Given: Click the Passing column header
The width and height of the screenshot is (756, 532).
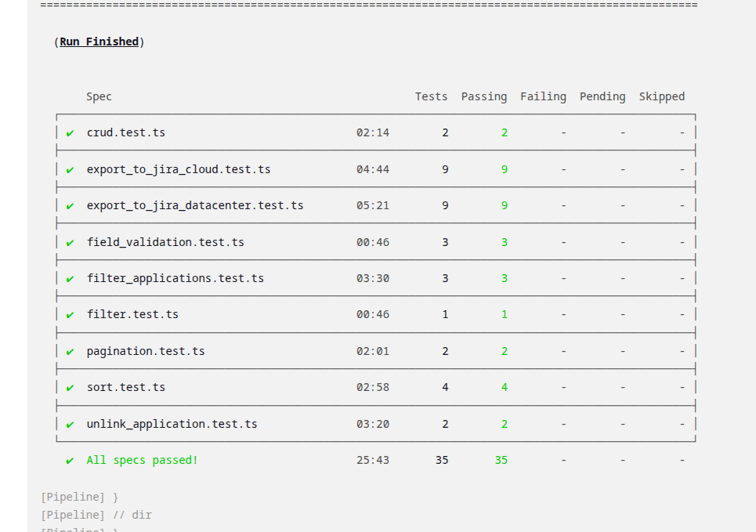Looking at the screenshot, I should 483,96.
